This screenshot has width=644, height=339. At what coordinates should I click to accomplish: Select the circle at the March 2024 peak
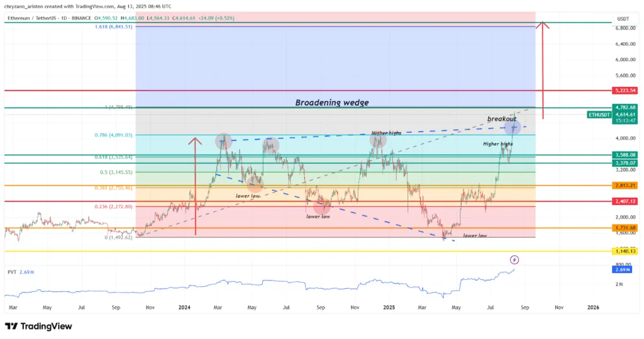point(223,142)
